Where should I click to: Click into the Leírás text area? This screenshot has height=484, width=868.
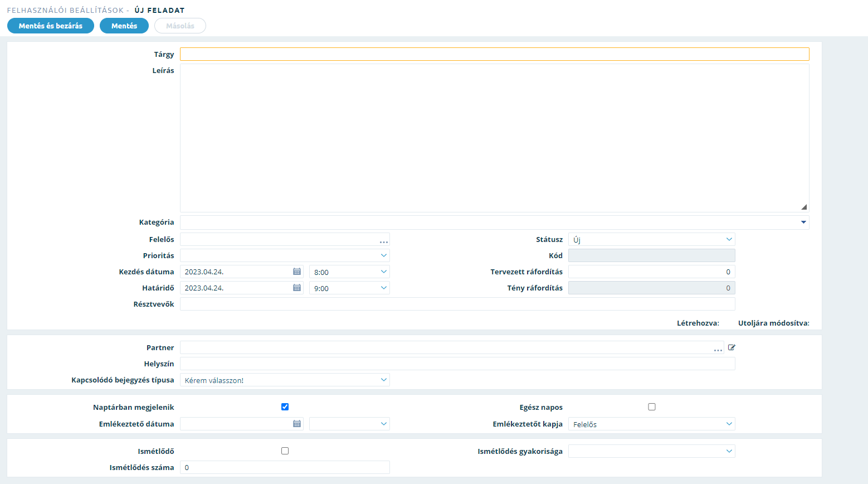pos(494,138)
